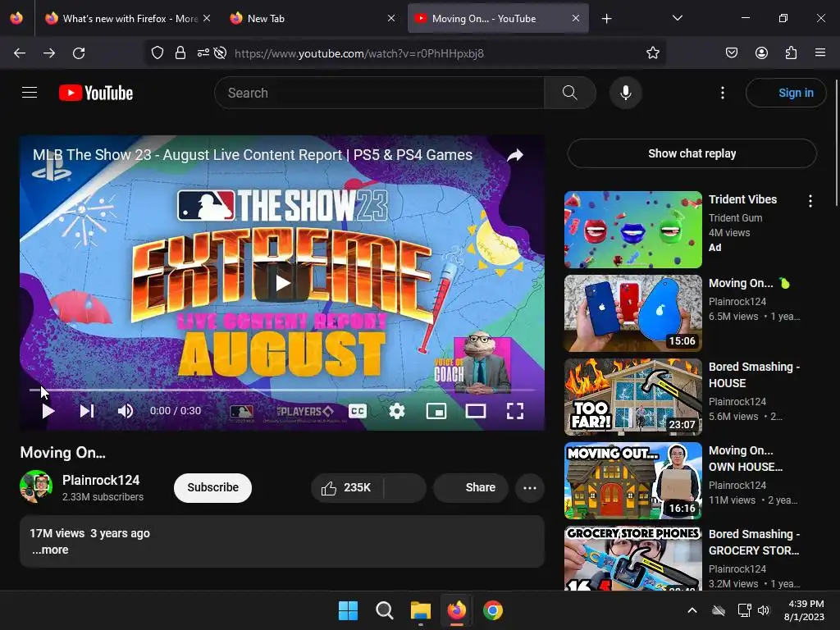Screen dimensions: 840x630
Task: Expand description with ...more
Action: [50, 550]
